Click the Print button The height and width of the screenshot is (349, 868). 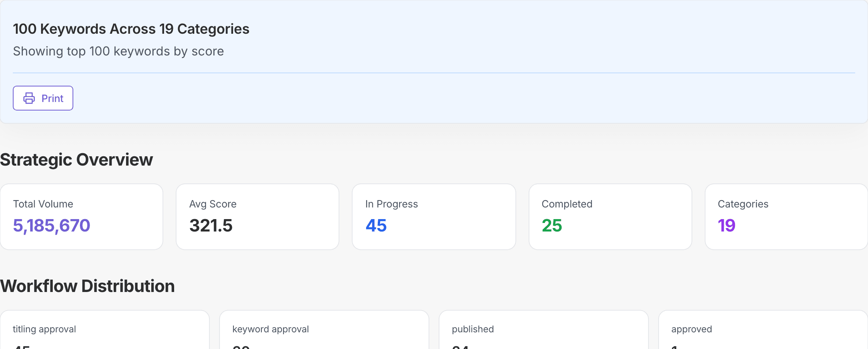(x=43, y=98)
